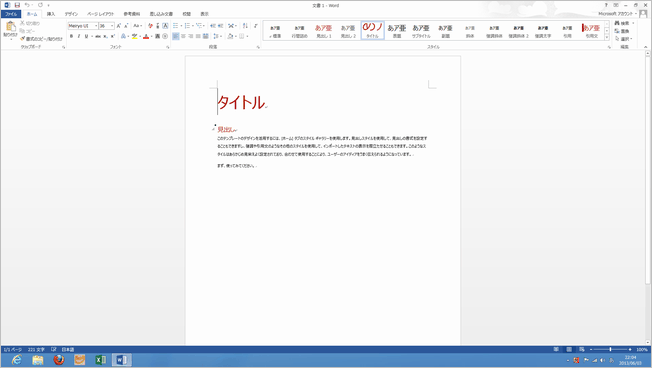This screenshot has width=652, height=368.
Task: Switch to Internet Explorer in taskbar
Action: (17, 360)
